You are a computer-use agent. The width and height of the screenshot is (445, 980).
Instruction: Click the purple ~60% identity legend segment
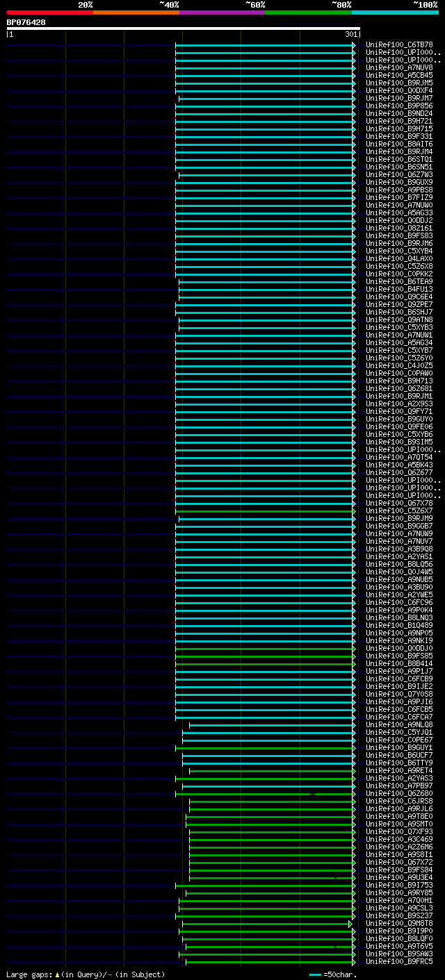click(222, 12)
